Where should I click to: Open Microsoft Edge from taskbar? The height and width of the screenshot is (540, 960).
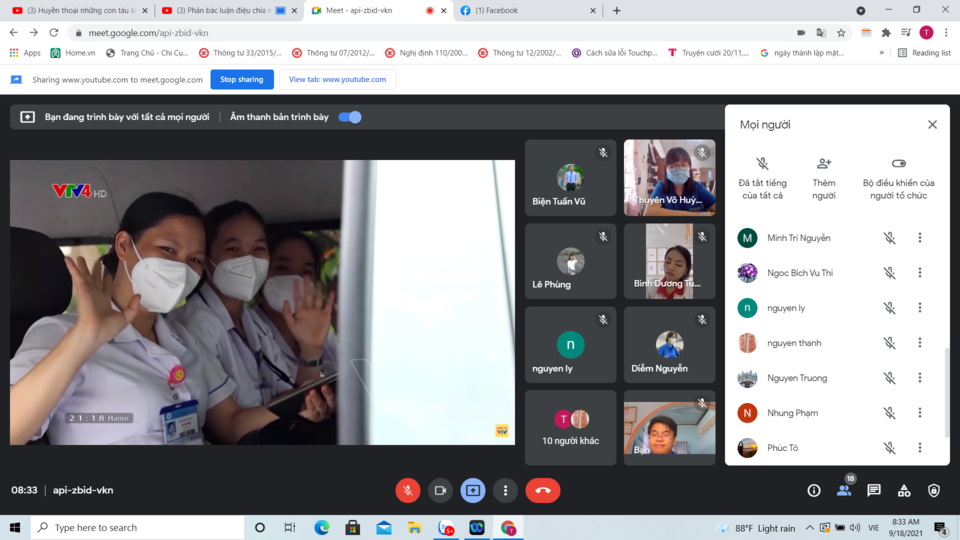coord(321,527)
